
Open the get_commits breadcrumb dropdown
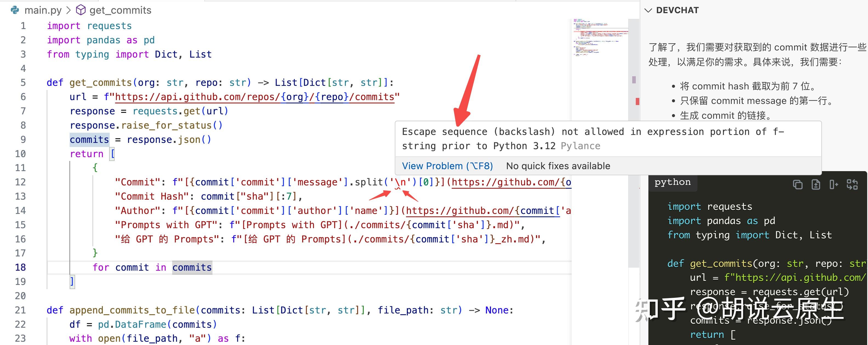point(120,10)
